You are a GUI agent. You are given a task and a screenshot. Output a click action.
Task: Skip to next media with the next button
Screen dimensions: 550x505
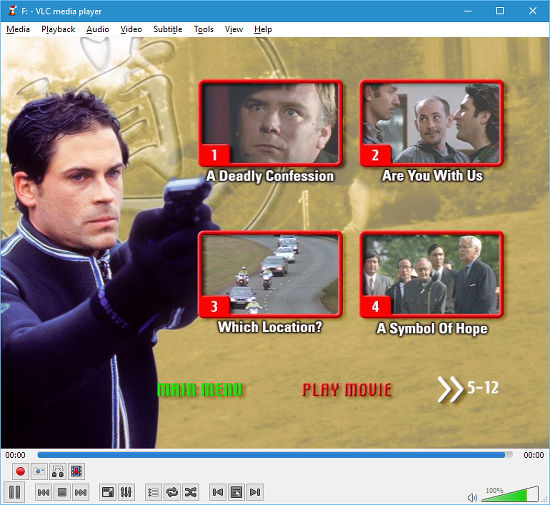[x=81, y=492]
